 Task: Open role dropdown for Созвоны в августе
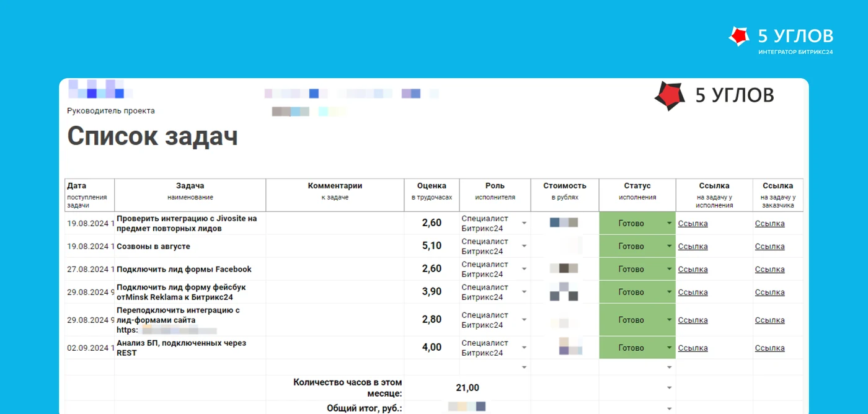[524, 247]
